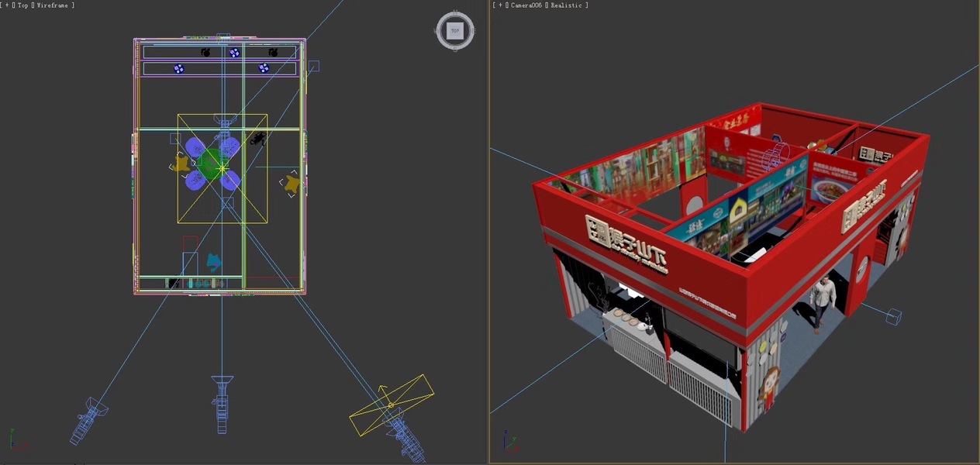
Task: Open the Top viewport plus menu
Action: tap(7, 5)
